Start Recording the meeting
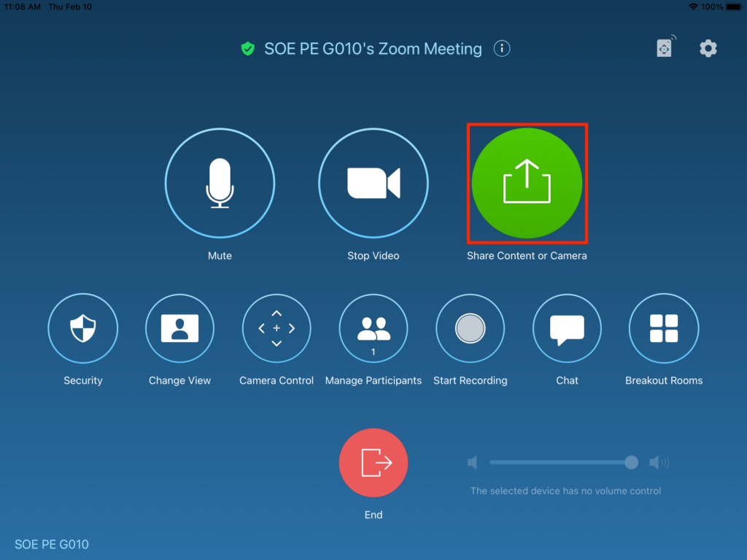Viewport: 747px width, 560px height. coord(471,328)
